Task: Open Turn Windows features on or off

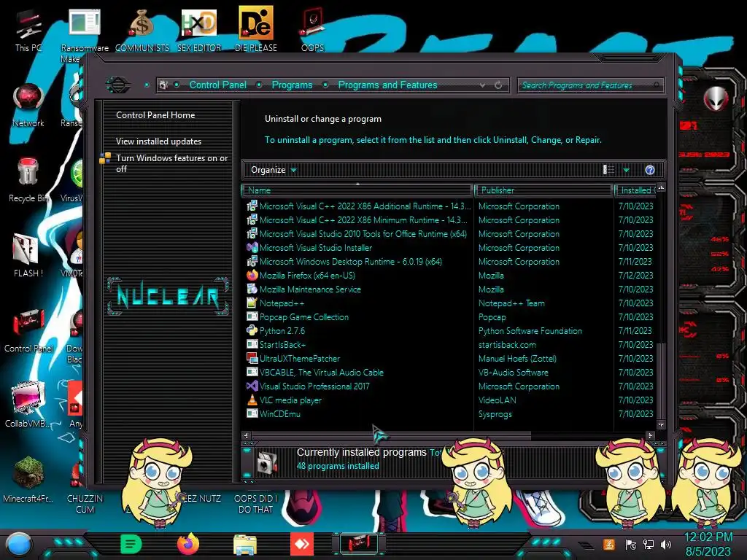Action: point(172,163)
